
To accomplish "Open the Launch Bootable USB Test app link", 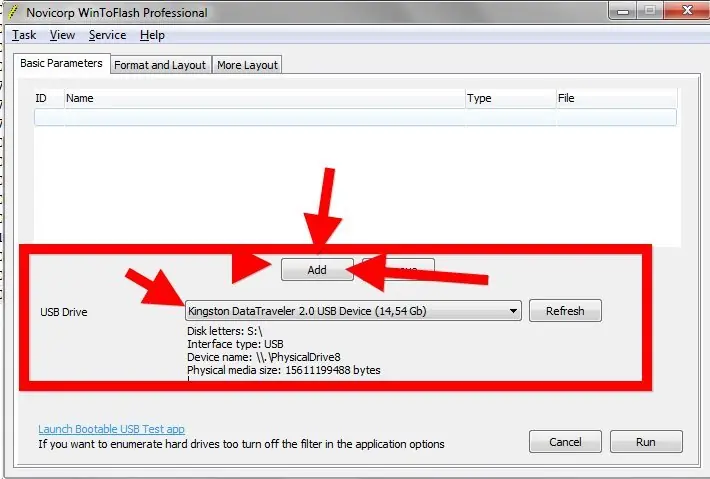I will 111,429.
